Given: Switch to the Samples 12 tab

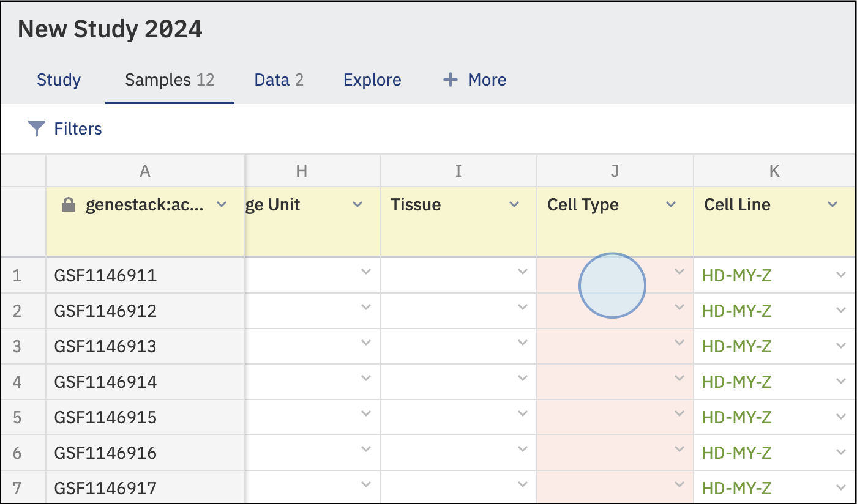Looking at the screenshot, I should 170,80.
